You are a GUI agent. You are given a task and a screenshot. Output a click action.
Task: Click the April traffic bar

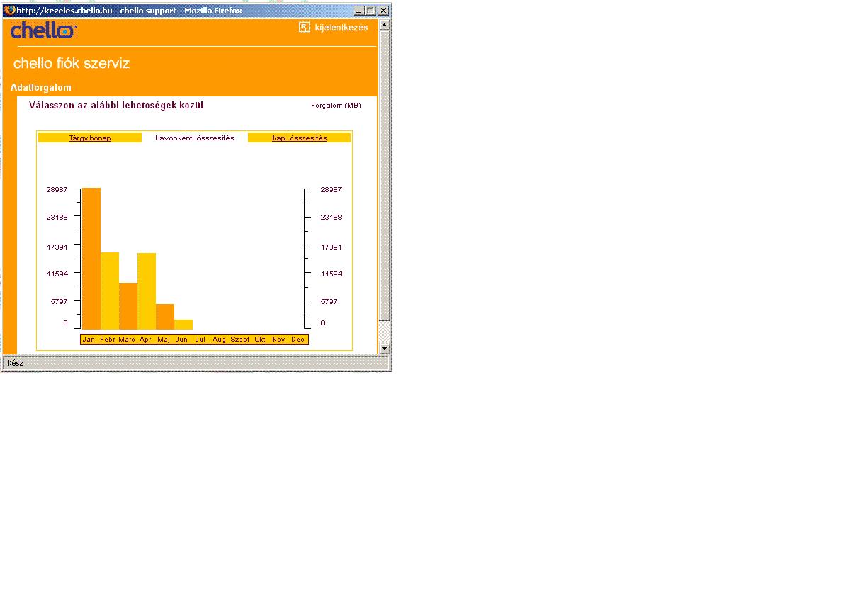pyautogui.click(x=146, y=291)
